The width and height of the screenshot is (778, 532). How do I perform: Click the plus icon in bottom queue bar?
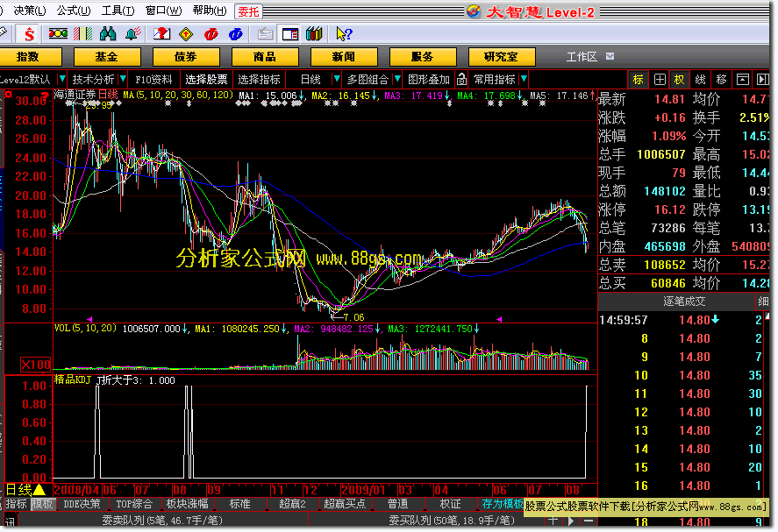coord(553,521)
